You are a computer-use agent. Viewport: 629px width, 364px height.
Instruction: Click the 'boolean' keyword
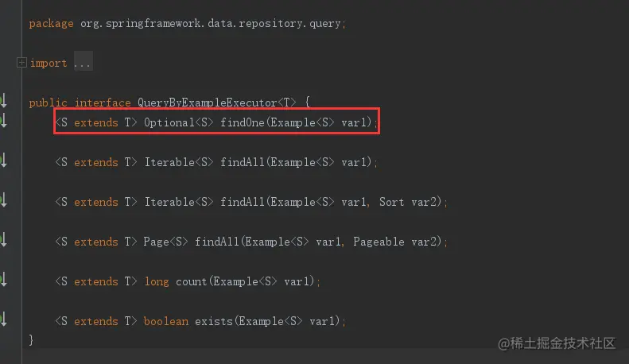[165, 321]
